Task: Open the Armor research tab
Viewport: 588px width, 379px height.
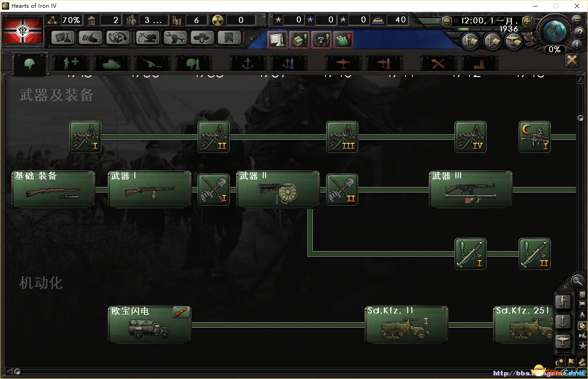Action: click(112, 64)
